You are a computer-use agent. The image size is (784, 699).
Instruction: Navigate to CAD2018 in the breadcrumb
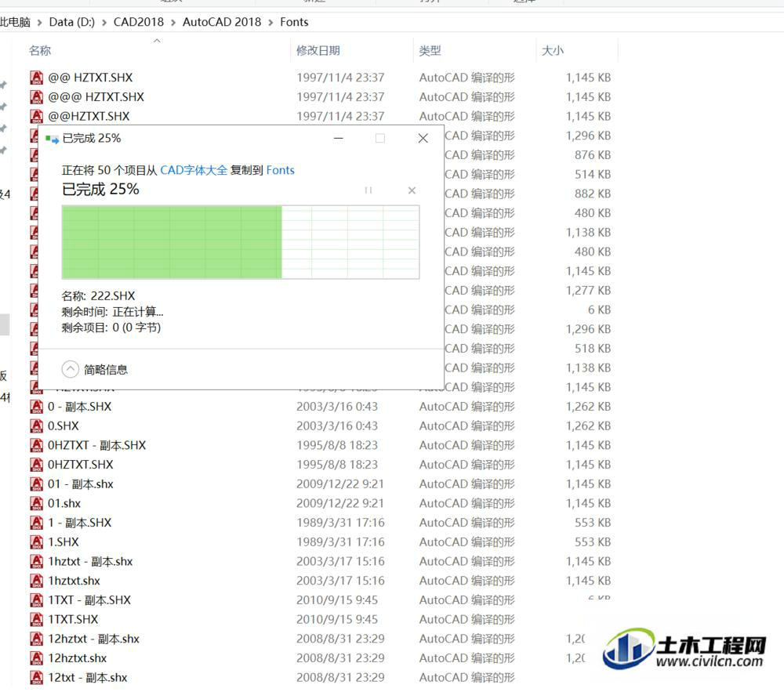pos(139,22)
